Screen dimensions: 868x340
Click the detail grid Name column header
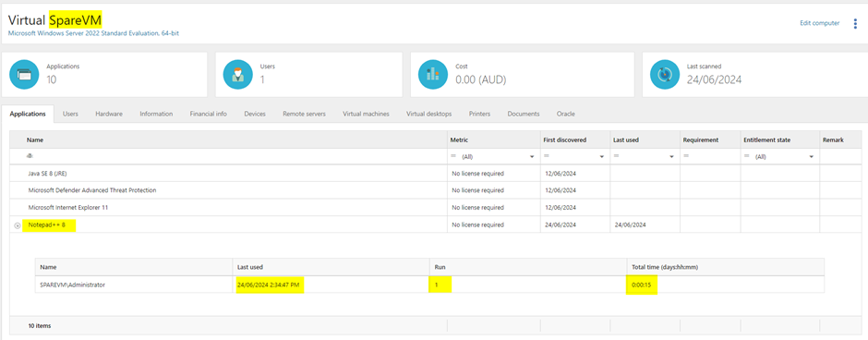point(48,267)
